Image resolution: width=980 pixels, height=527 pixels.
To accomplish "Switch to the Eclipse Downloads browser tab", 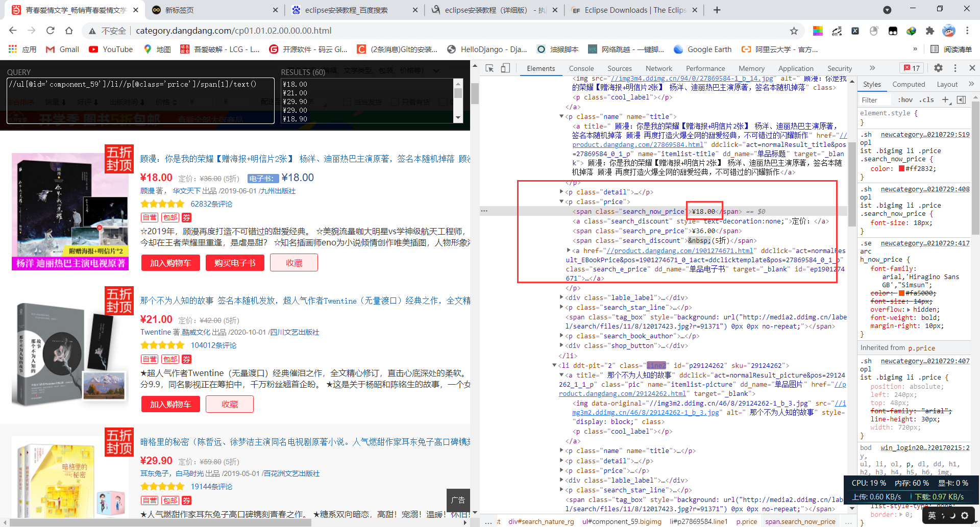I will click(x=635, y=10).
